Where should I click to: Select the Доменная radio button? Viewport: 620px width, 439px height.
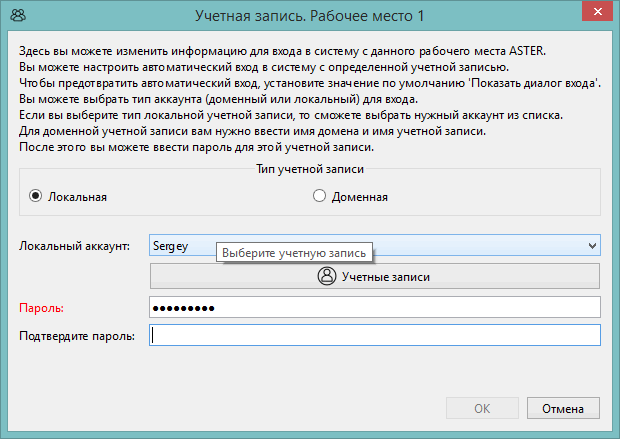pyautogui.click(x=319, y=196)
